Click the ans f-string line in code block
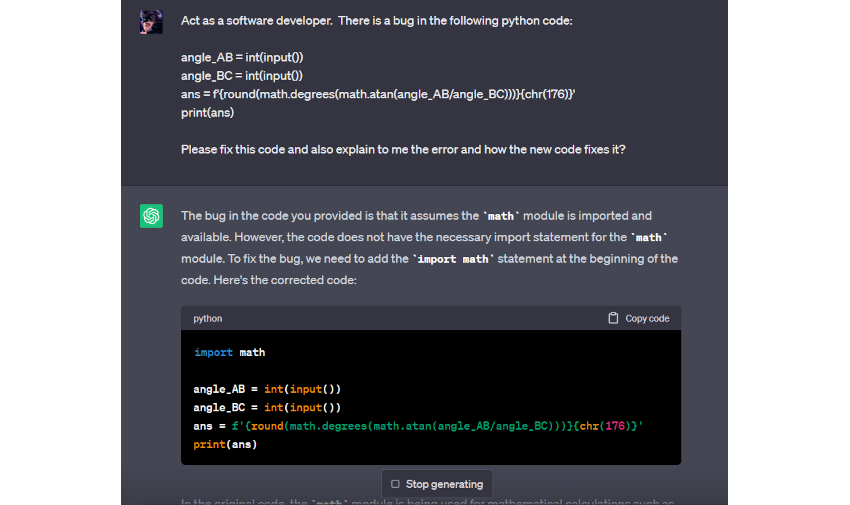This screenshot has width=850, height=505. pyautogui.click(x=418, y=426)
